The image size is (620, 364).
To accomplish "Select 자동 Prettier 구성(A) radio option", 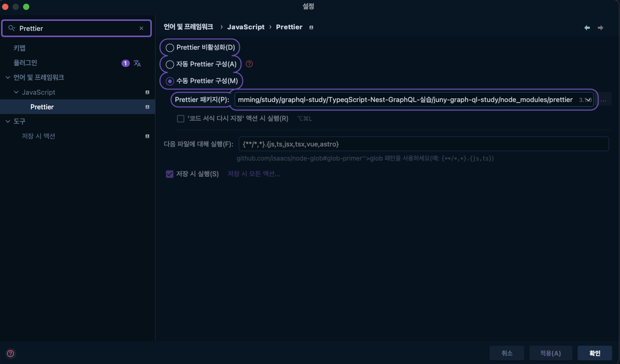I will (170, 64).
